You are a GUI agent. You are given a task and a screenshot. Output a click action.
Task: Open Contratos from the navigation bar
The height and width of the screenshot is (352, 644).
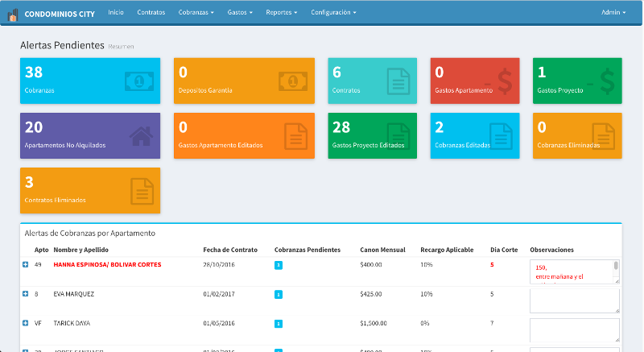[x=151, y=13]
